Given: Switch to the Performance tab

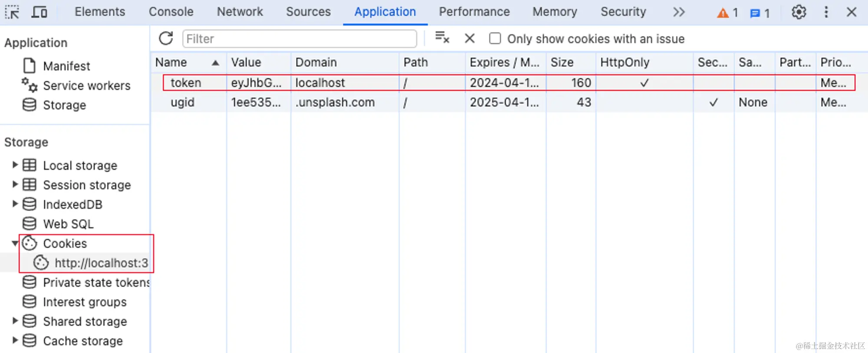Looking at the screenshot, I should (474, 12).
